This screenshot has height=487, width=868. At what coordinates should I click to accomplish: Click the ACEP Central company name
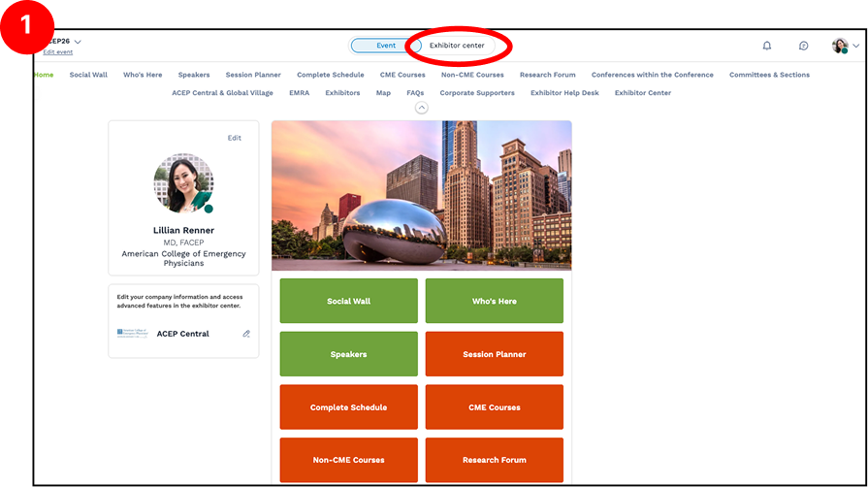(182, 334)
